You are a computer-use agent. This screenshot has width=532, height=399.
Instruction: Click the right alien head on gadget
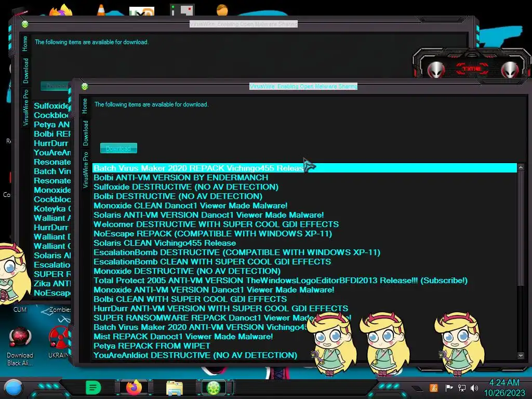pyautogui.click(x=510, y=70)
